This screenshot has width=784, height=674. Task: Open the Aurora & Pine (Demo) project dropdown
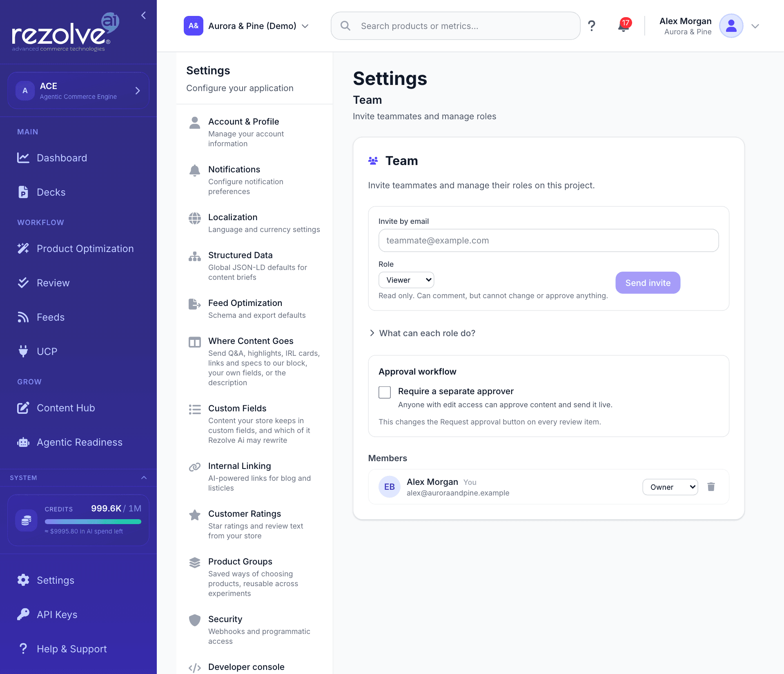[247, 26]
